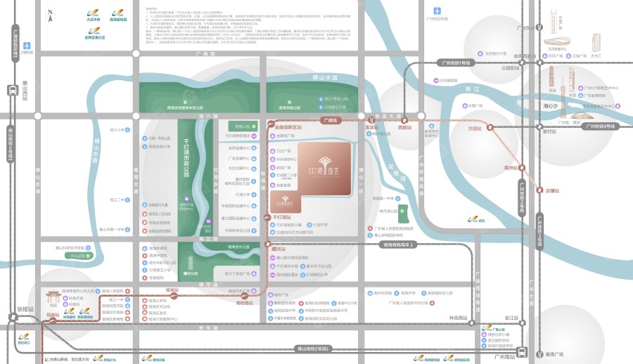Image resolution: width=633 pixels, height=364 pixels.
Task: Click the 龙溪站 Y-shaped station marker
Action: [371, 120]
